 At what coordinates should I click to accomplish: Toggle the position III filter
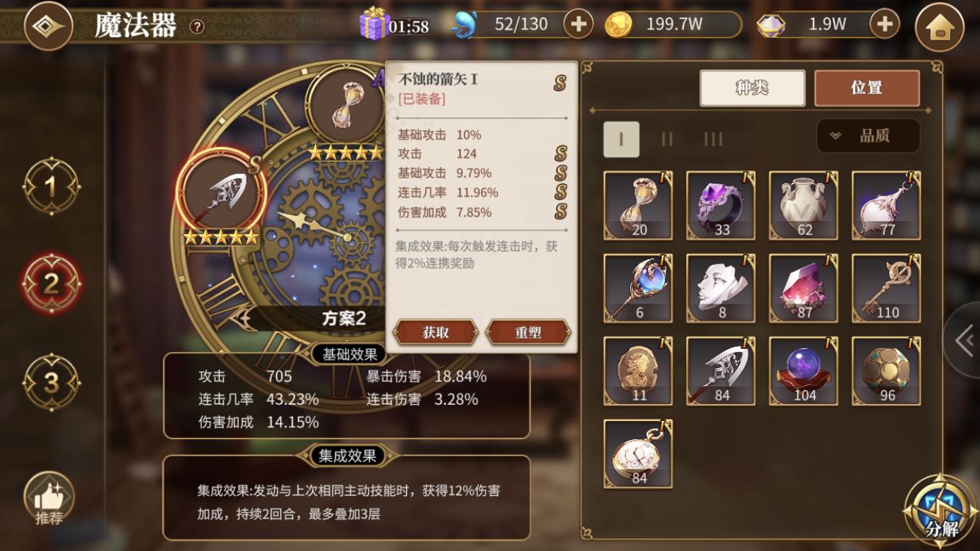pyautogui.click(x=713, y=140)
